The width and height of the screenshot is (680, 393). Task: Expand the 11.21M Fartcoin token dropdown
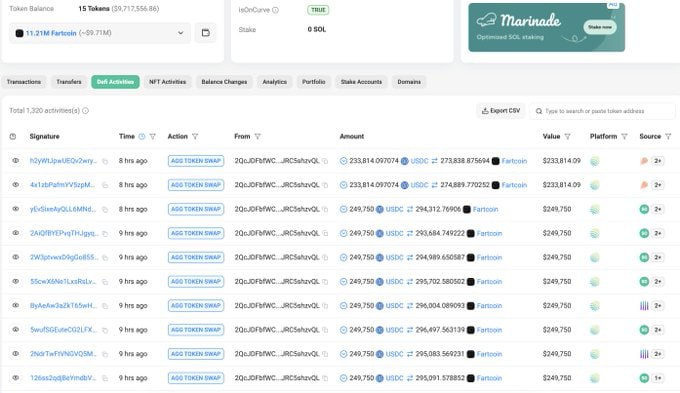[100, 33]
